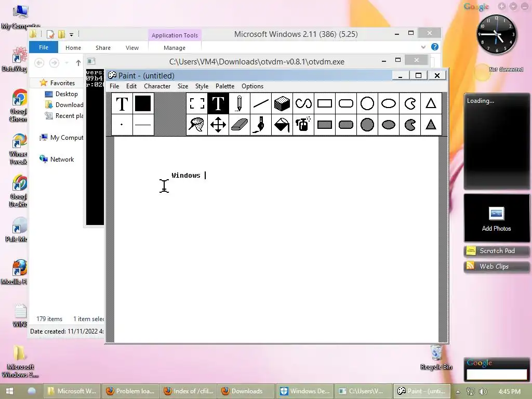Viewport: 532px width, 399px height.
Task: Switch to Downloads Firefox taskbar button
Action: click(x=246, y=391)
